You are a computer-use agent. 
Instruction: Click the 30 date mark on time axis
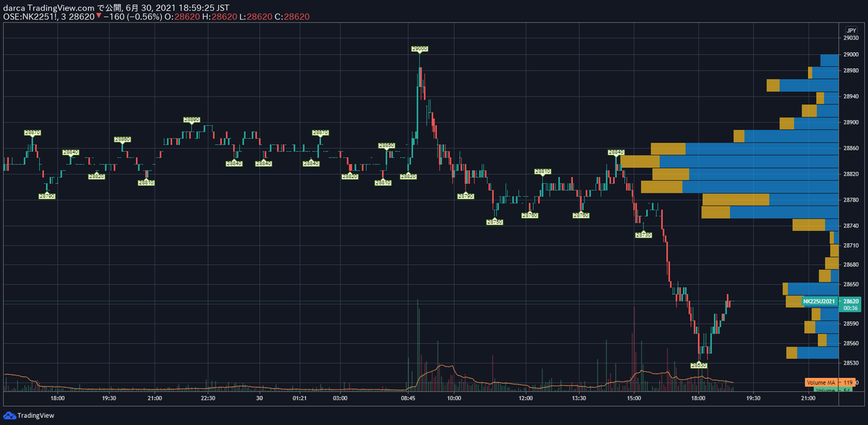coord(259,398)
